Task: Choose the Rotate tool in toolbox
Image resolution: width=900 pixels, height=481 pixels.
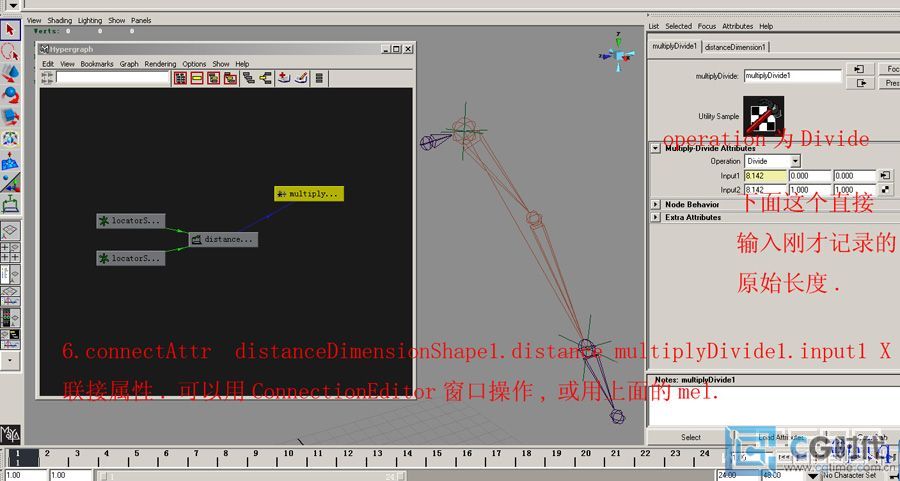Action: point(10,96)
